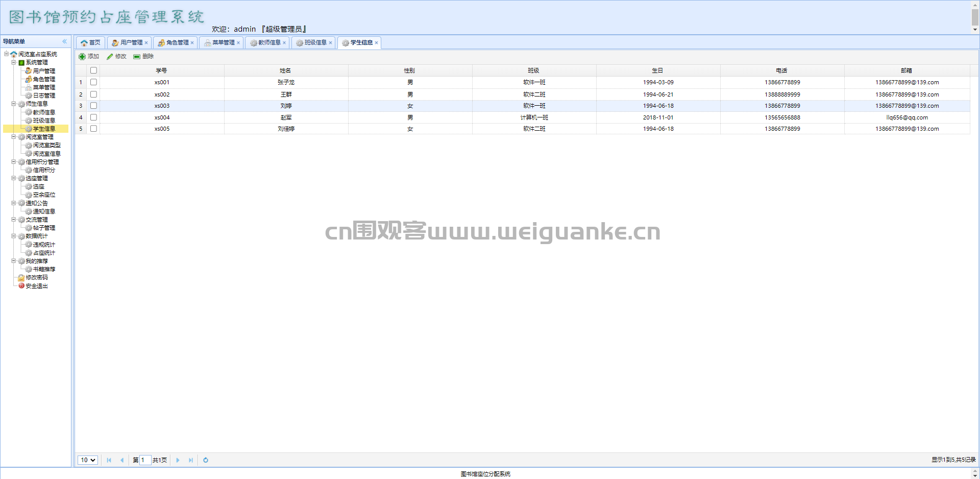Go to previous page in pager
Image resolution: width=980 pixels, height=479 pixels.
coord(122,460)
